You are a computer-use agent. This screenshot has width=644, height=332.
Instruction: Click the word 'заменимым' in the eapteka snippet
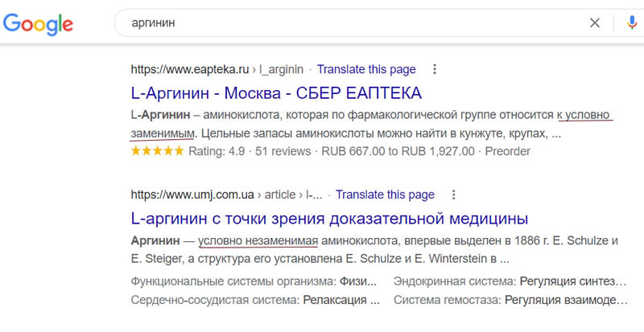tap(162, 133)
